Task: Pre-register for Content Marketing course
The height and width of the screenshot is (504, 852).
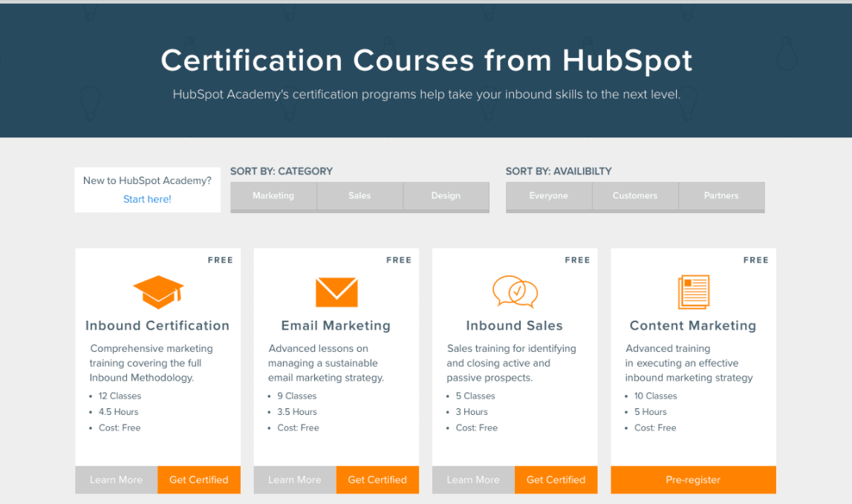Action: (693, 480)
